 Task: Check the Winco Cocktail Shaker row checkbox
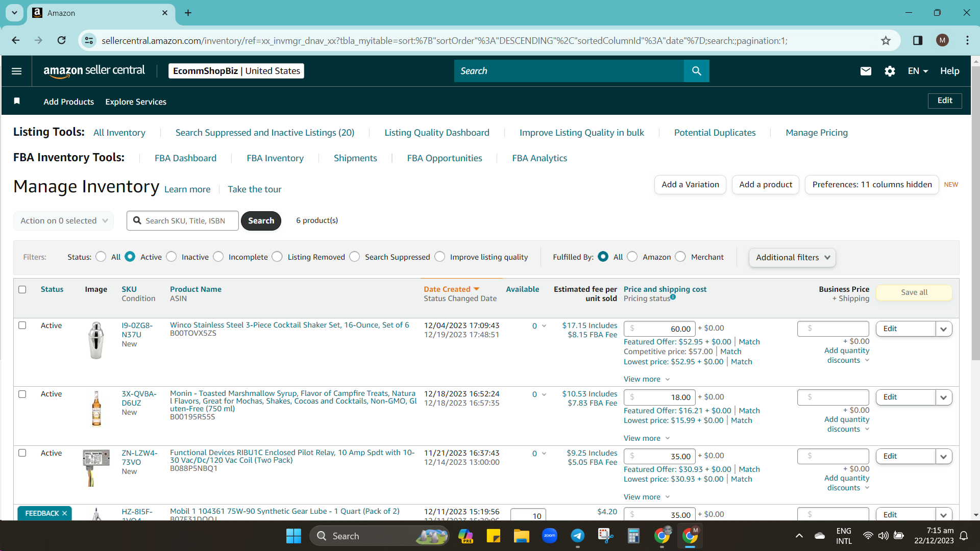(22, 325)
